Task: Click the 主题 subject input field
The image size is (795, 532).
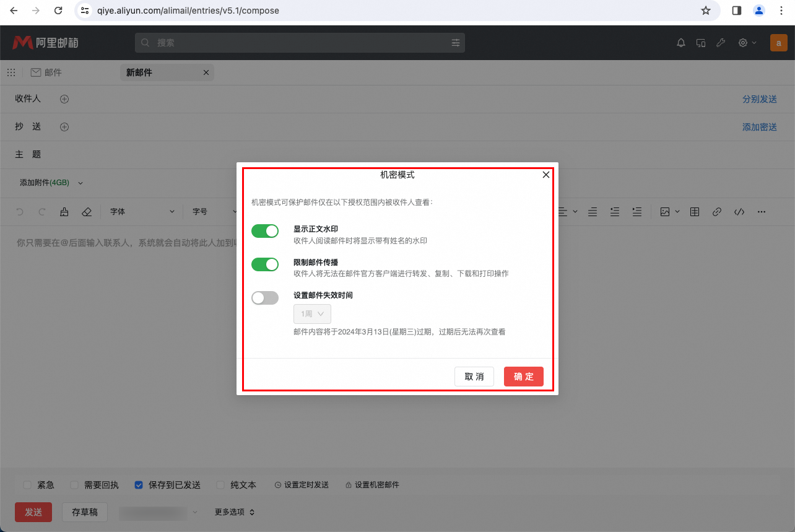Action: click(x=186, y=154)
